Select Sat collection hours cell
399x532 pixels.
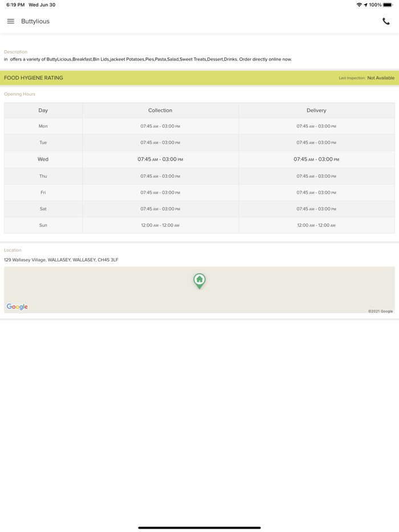160,208
